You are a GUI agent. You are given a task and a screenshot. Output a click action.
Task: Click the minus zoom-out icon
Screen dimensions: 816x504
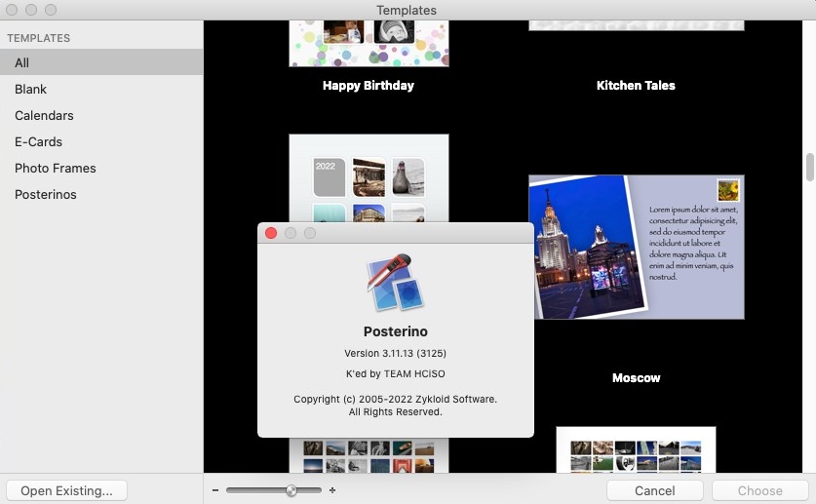(x=215, y=490)
